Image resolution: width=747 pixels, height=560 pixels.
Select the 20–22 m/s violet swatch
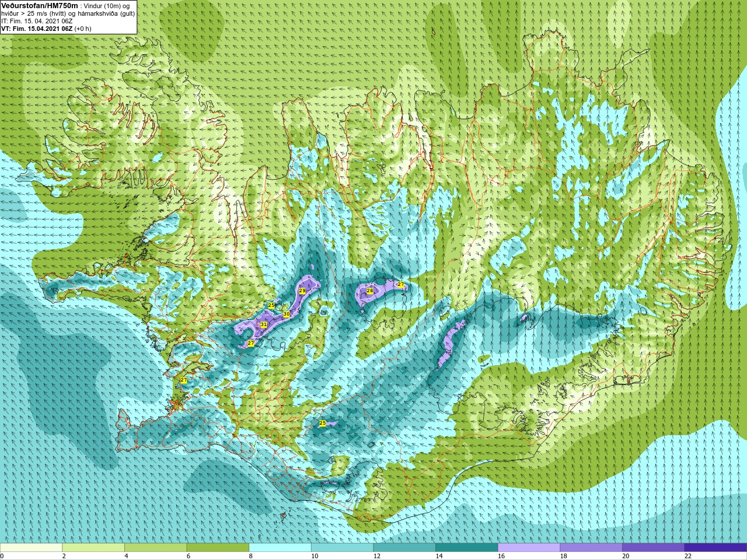pyautogui.click(x=653, y=548)
